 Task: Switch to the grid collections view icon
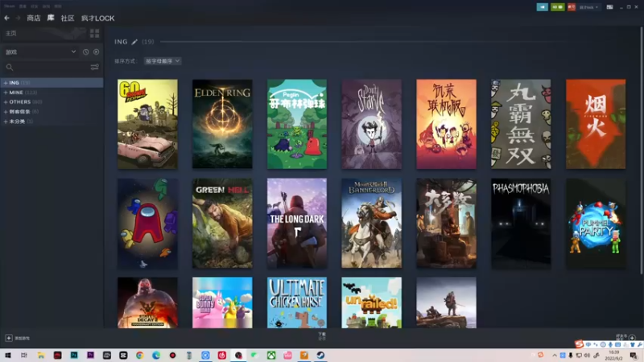point(94,33)
